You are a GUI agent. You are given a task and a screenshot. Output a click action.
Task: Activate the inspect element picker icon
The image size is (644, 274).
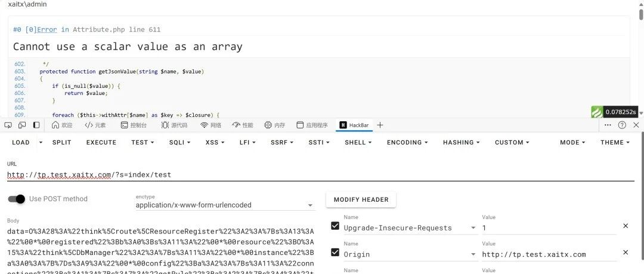(x=8, y=125)
